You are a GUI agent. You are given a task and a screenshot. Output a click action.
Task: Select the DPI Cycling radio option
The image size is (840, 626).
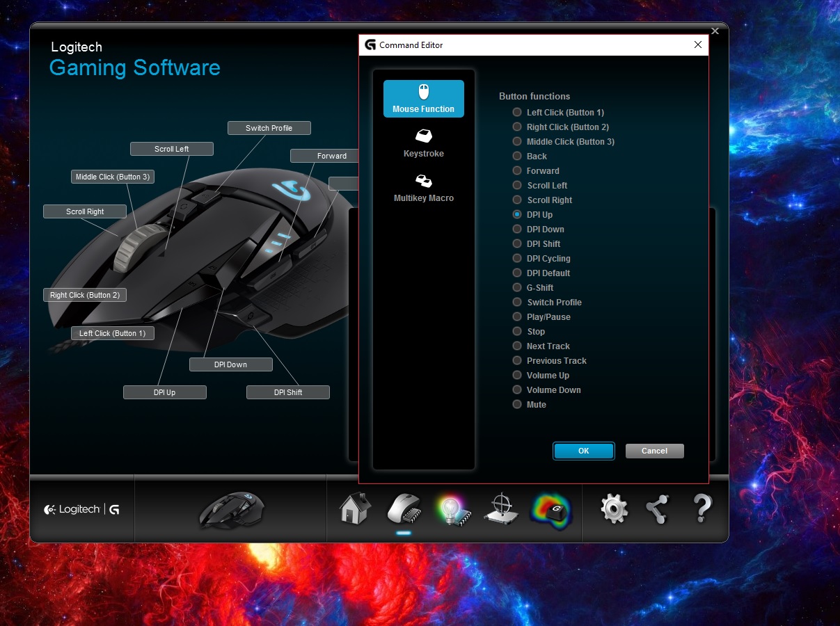tap(517, 258)
